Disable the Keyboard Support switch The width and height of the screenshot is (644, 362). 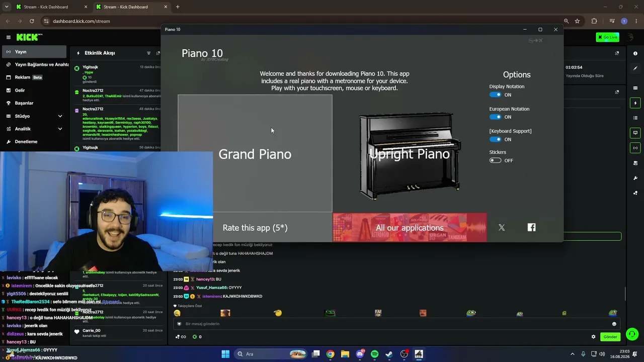pos(495,139)
